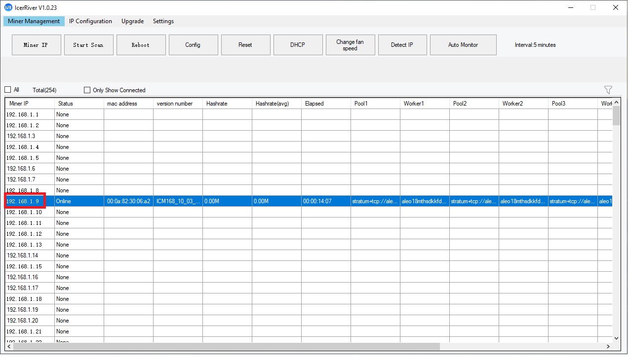Check the All checkbox
The height and width of the screenshot is (364, 629).
tap(7, 90)
